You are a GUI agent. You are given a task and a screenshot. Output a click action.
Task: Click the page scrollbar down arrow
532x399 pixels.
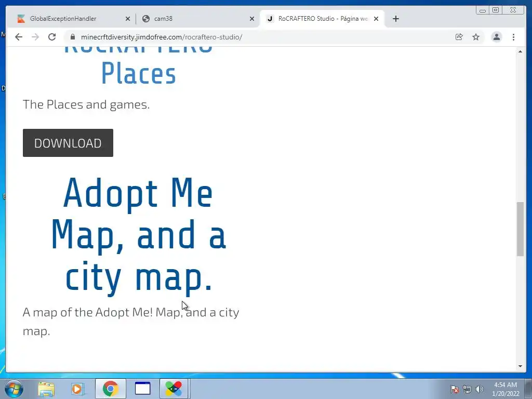[x=520, y=366]
